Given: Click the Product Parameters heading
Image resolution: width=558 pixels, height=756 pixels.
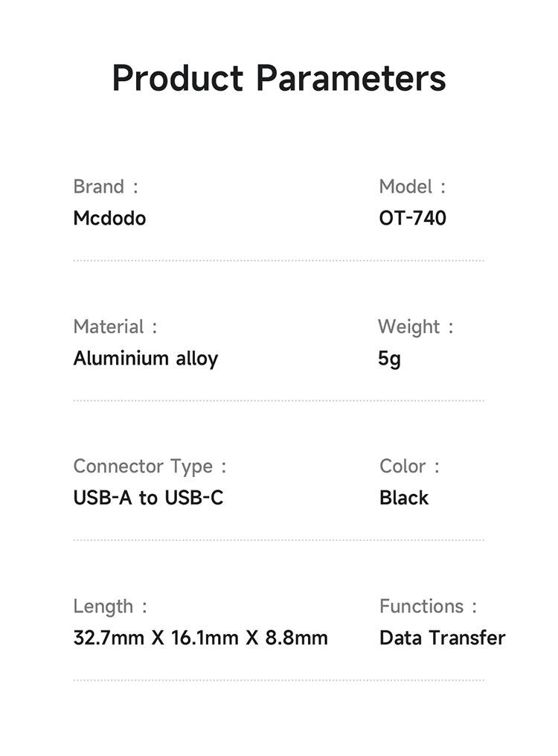Looking at the screenshot, I should tap(279, 78).
